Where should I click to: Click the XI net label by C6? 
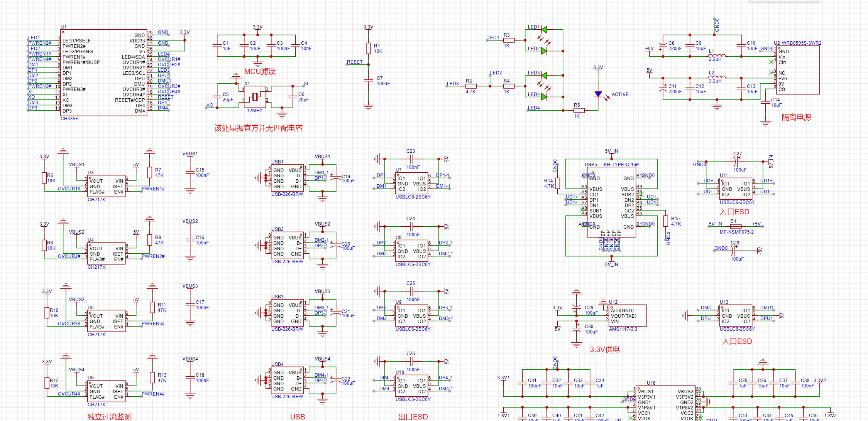[306, 83]
